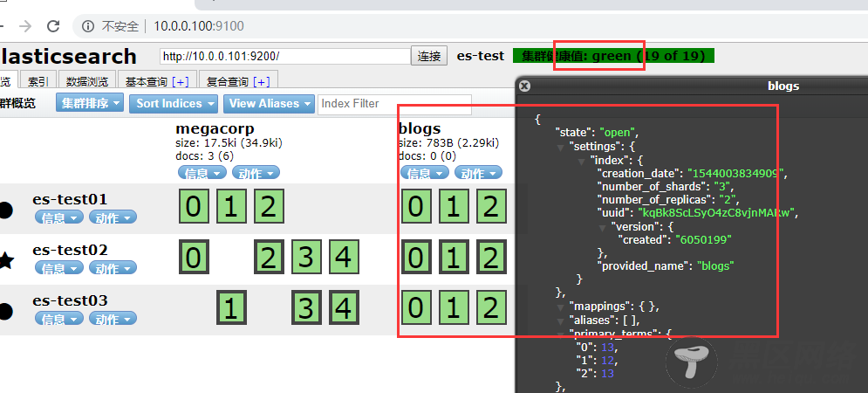Image resolution: width=868 pixels, height=393 pixels.
Task: Select blogs shard 2 on es-test01
Action: [x=491, y=206]
